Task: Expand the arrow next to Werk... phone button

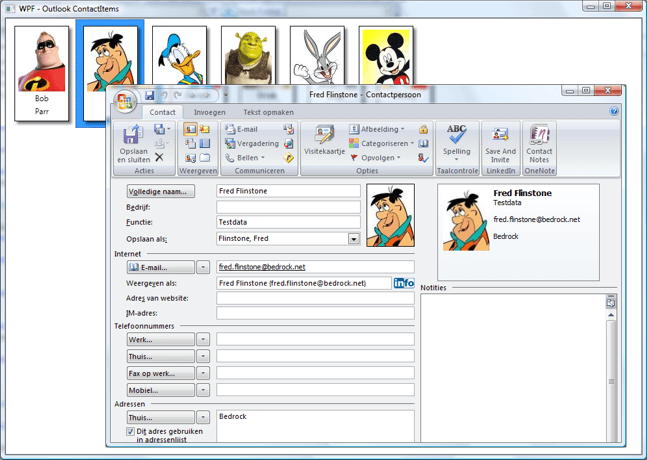Action: 203,340
